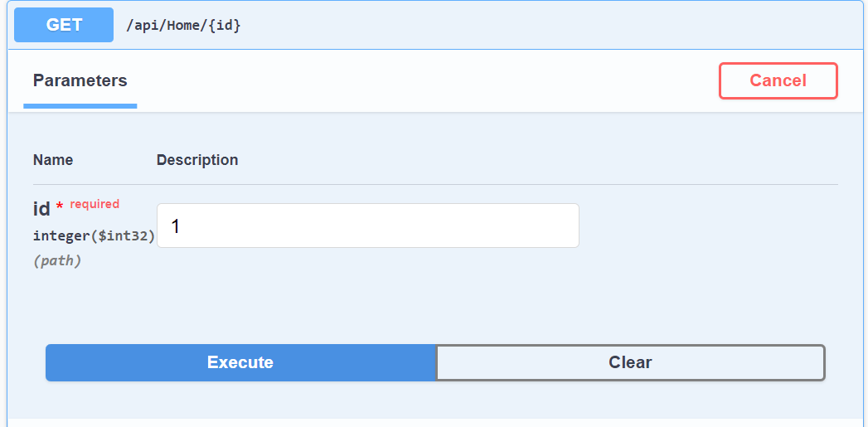The height and width of the screenshot is (427, 868).
Task: Select the /api/Home/{id} endpoint path
Action: coord(183,26)
